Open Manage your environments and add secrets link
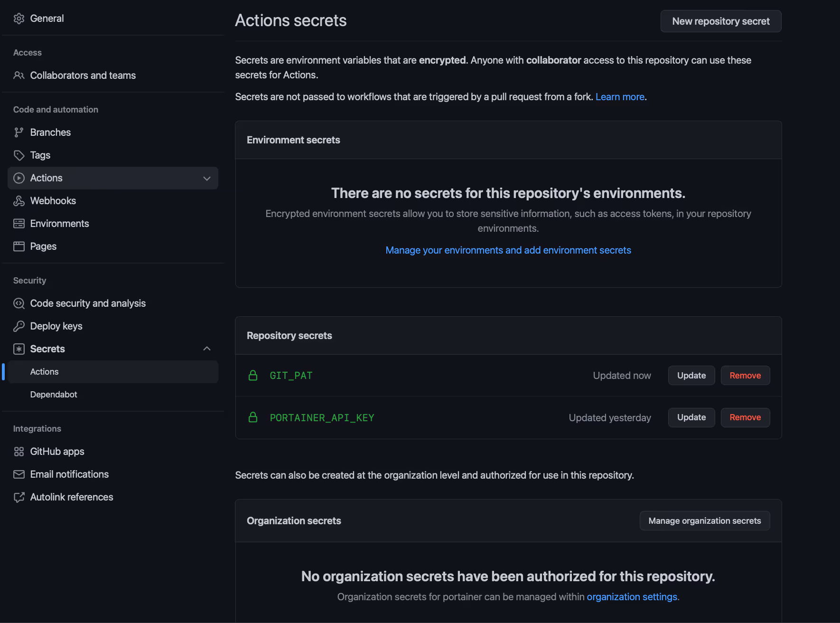This screenshot has width=840, height=623. pyautogui.click(x=508, y=250)
